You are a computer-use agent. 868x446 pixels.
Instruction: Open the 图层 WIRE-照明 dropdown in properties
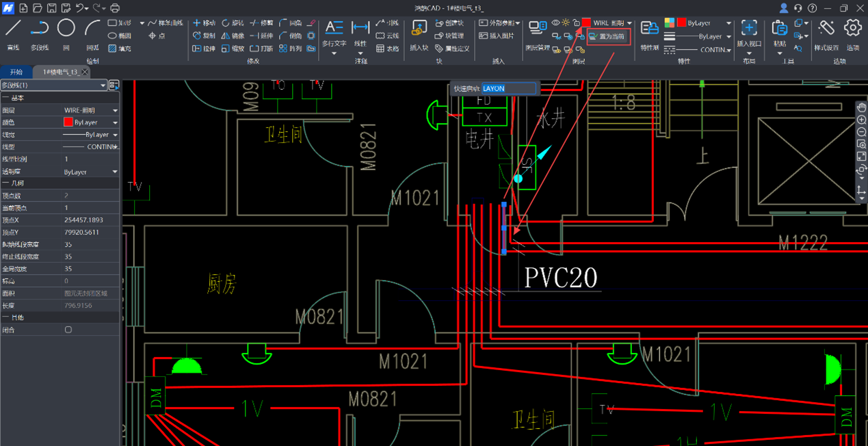coord(115,110)
